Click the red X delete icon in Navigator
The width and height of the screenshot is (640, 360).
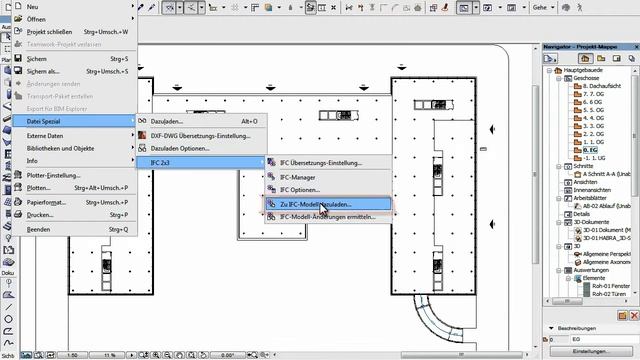click(634, 315)
